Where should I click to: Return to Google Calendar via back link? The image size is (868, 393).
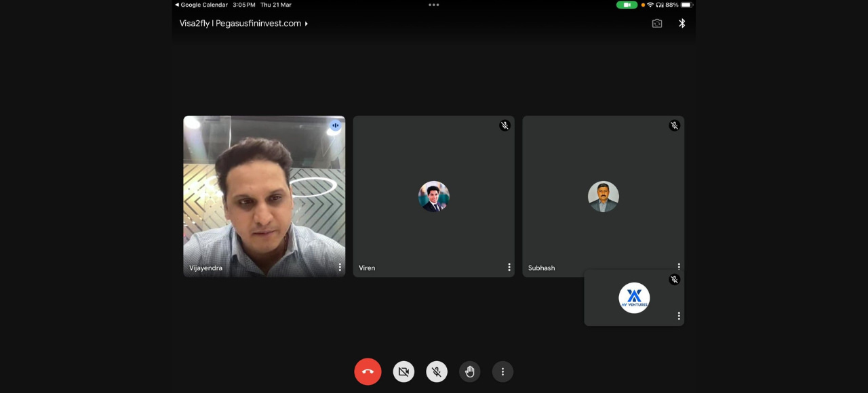201,5
